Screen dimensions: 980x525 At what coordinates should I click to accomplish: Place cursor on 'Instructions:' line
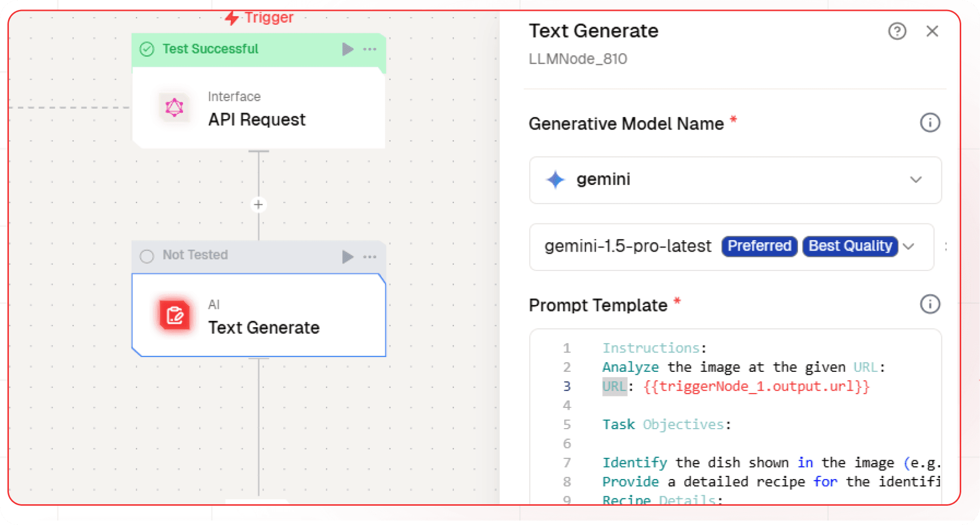(x=654, y=348)
